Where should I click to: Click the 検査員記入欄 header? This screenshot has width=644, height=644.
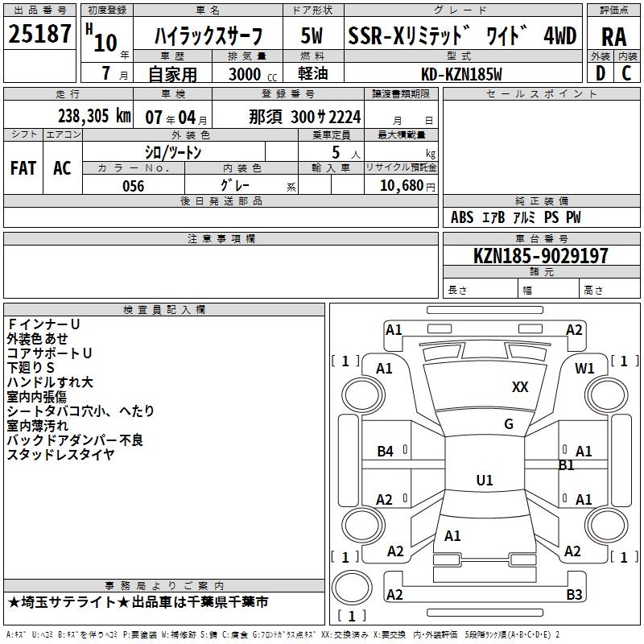164,310
